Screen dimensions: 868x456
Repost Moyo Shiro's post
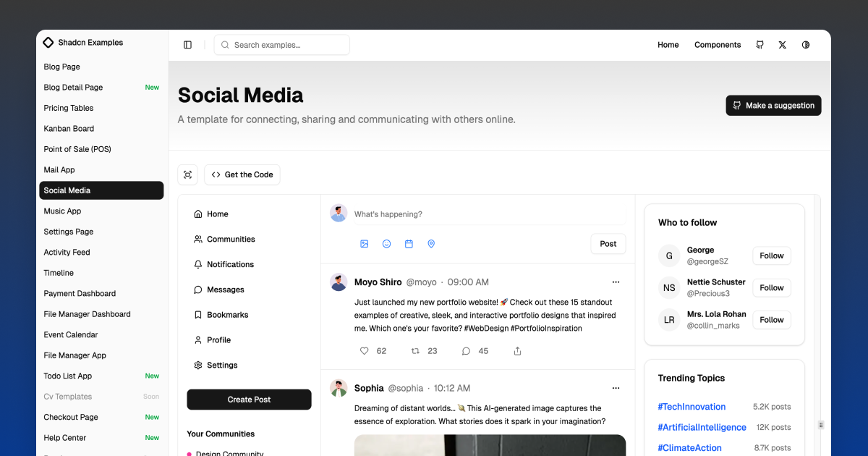coord(415,351)
